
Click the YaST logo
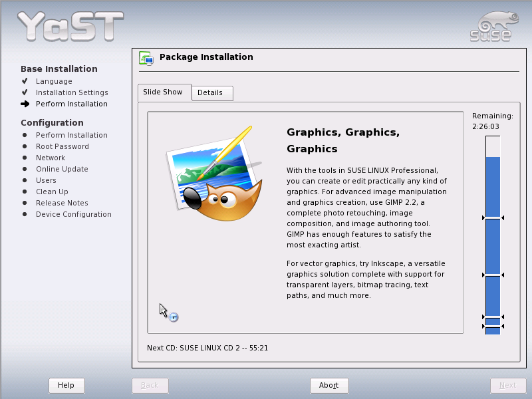[x=70, y=26]
